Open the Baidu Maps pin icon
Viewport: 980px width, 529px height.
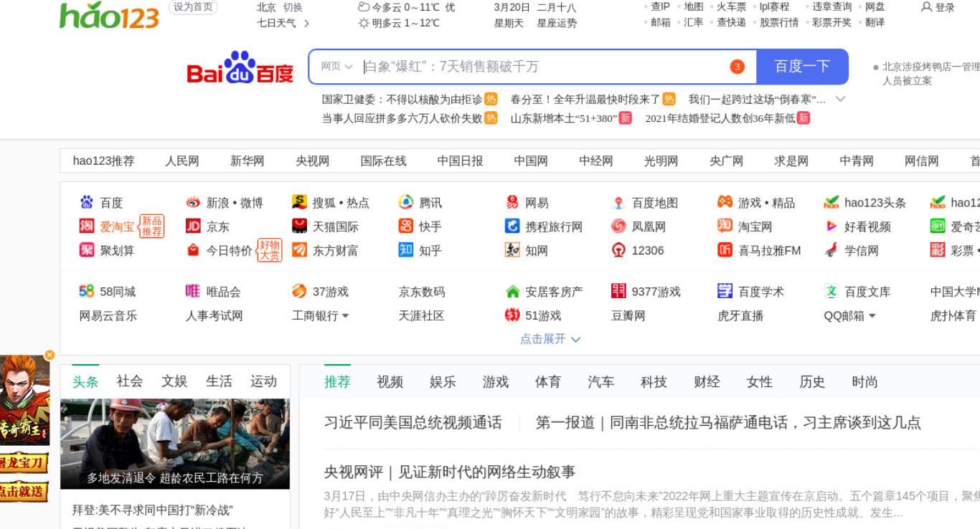(618, 203)
